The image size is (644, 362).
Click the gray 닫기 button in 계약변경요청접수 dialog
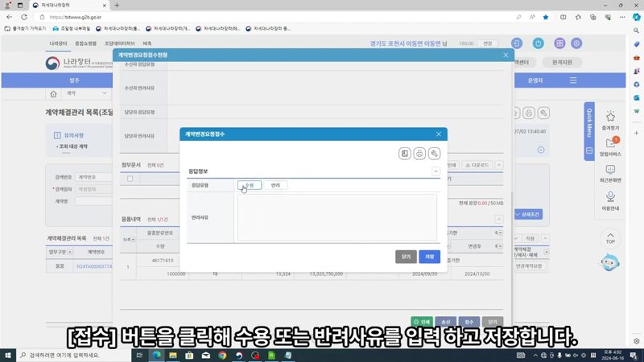tap(406, 257)
